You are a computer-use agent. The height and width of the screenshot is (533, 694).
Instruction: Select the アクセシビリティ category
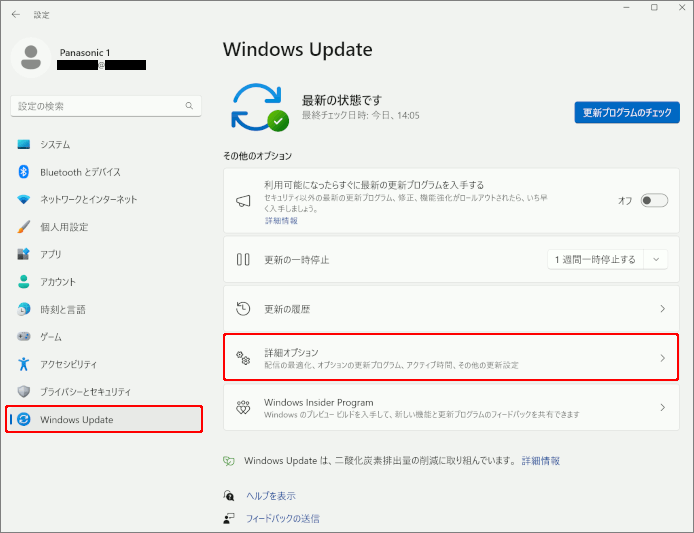pos(105,364)
